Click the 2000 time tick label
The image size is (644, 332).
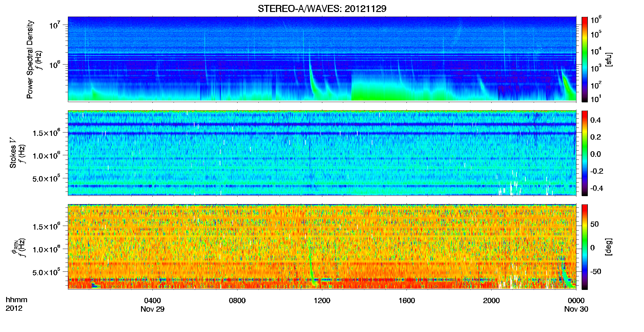pos(491,301)
